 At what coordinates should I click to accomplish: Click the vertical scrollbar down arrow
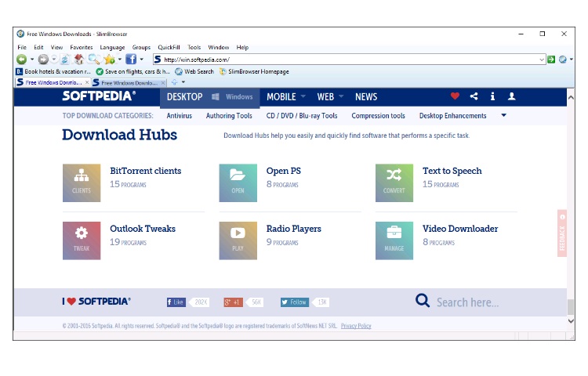click(571, 321)
